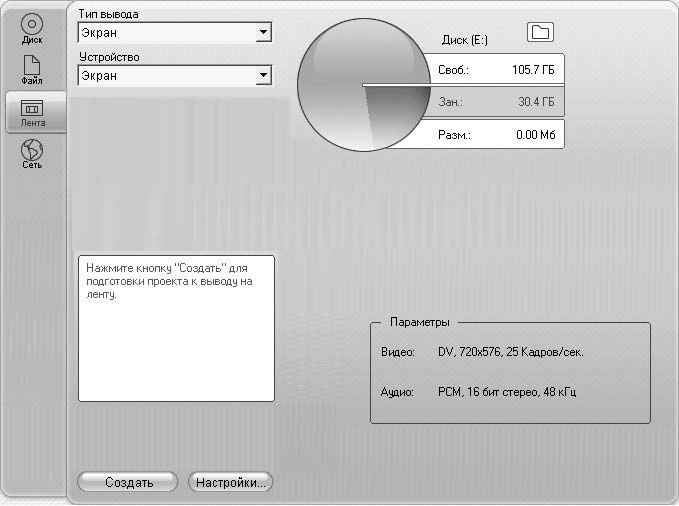Open the folder browse icon beside Диск (E:)
679x506 pixels.
coord(540,33)
